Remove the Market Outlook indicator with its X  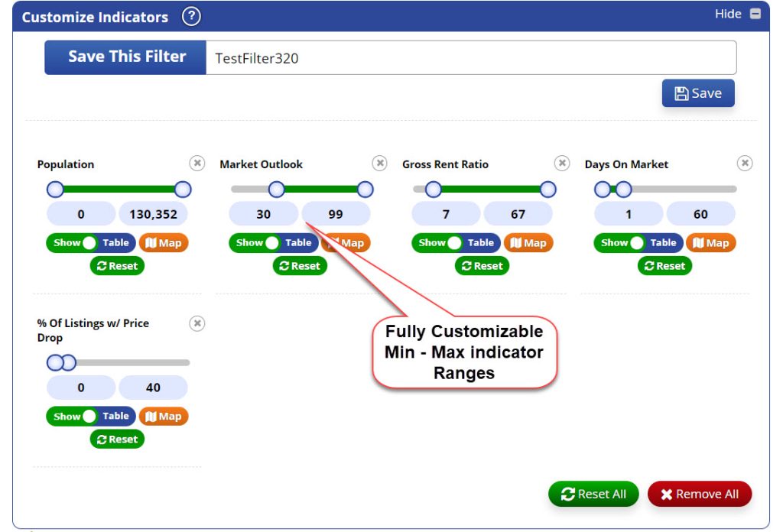[x=379, y=164]
